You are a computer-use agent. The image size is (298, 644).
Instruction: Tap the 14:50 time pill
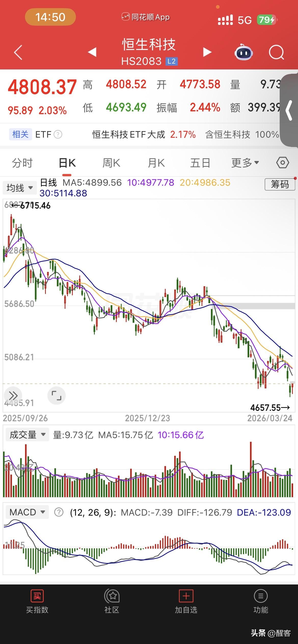(50, 17)
